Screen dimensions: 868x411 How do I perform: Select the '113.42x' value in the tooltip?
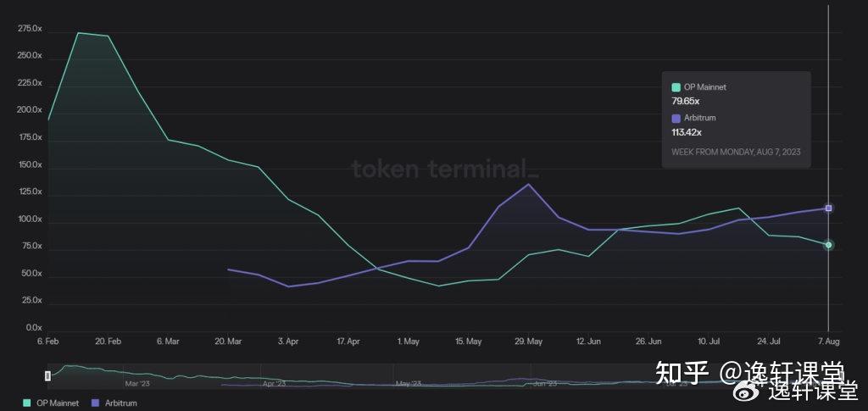tap(687, 132)
